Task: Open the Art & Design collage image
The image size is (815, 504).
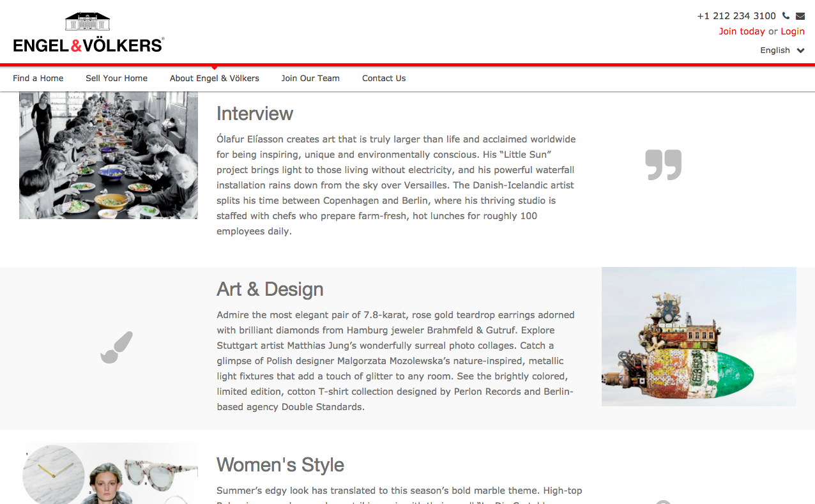Action: click(699, 337)
